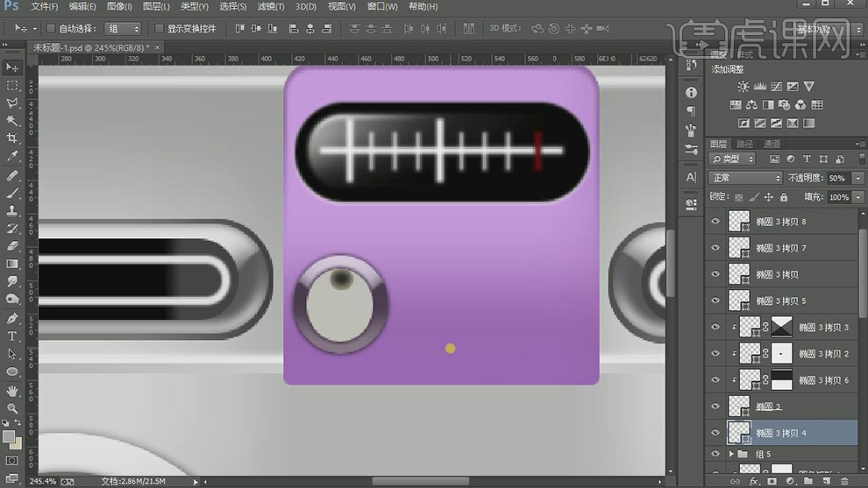Open the 图像(I) menu
This screenshot has height=488, width=868.
click(x=119, y=7)
